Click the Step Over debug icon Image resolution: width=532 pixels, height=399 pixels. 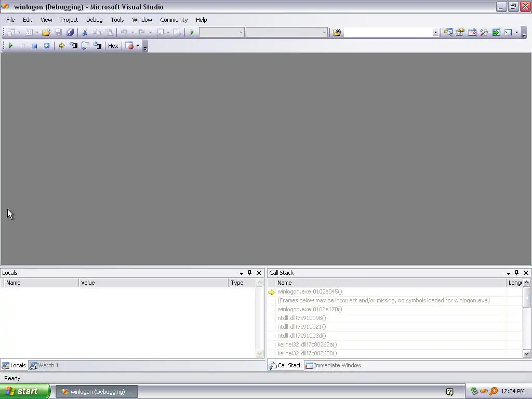click(86, 46)
